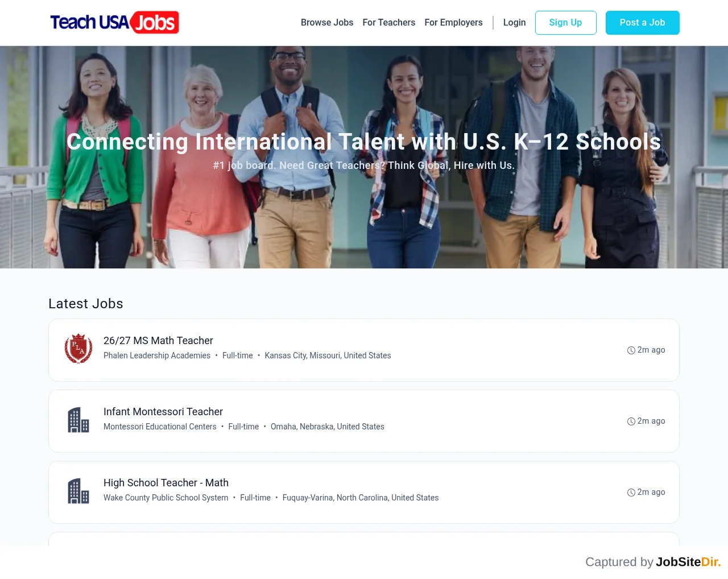This screenshot has height=579, width=728.
Task: Click building icon for High School Teacher - Math
Action: coord(78,491)
